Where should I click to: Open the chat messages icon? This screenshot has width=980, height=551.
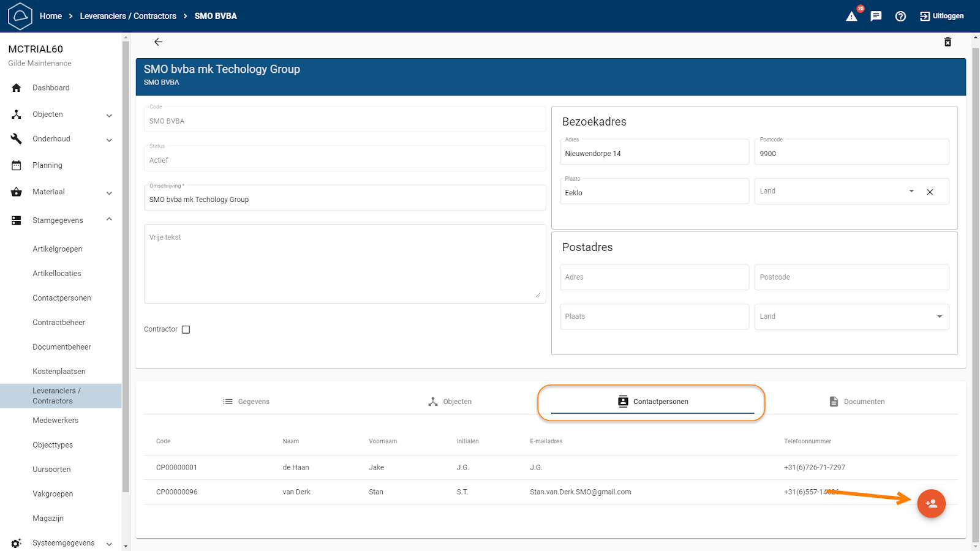tap(876, 17)
